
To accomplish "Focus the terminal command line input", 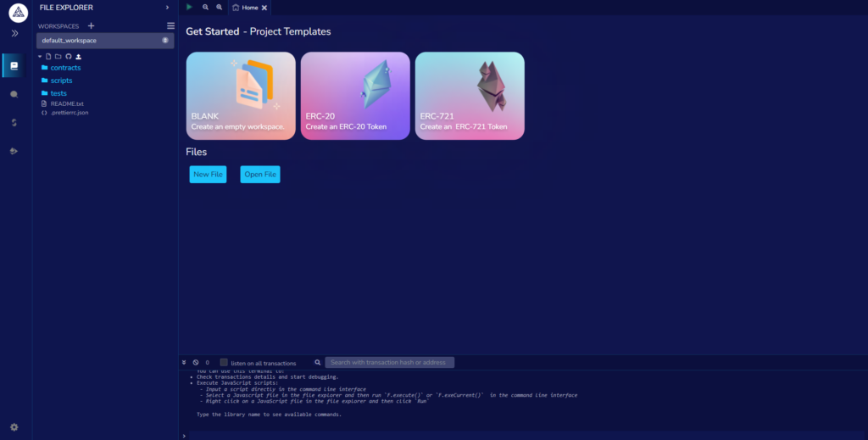I will 526,436.
